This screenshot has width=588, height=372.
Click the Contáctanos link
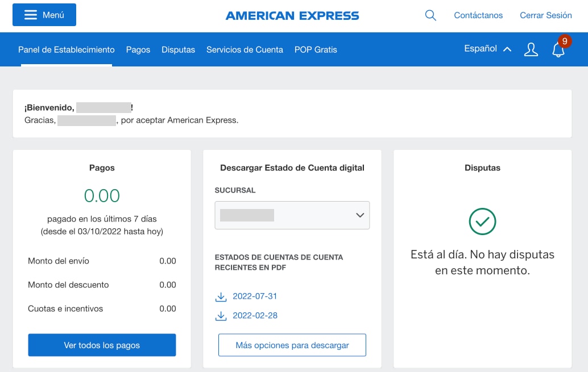pyautogui.click(x=478, y=15)
